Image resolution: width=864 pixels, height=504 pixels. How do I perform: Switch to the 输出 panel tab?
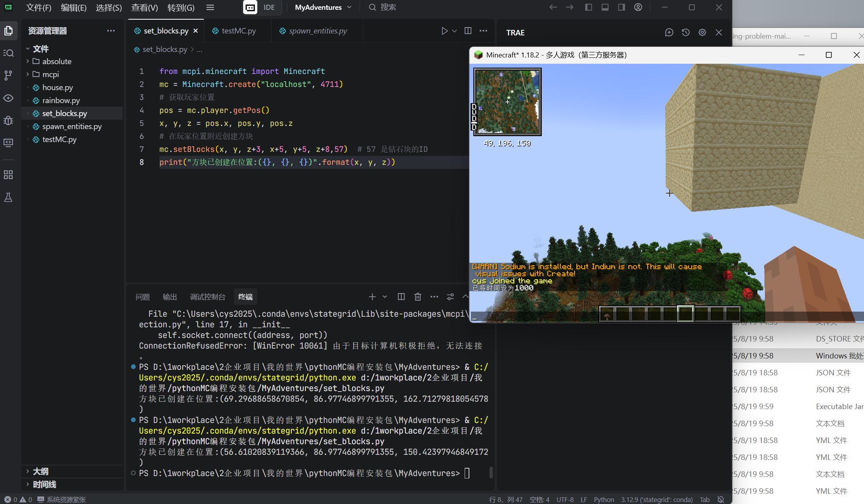pyautogui.click(x=170, y=297)
